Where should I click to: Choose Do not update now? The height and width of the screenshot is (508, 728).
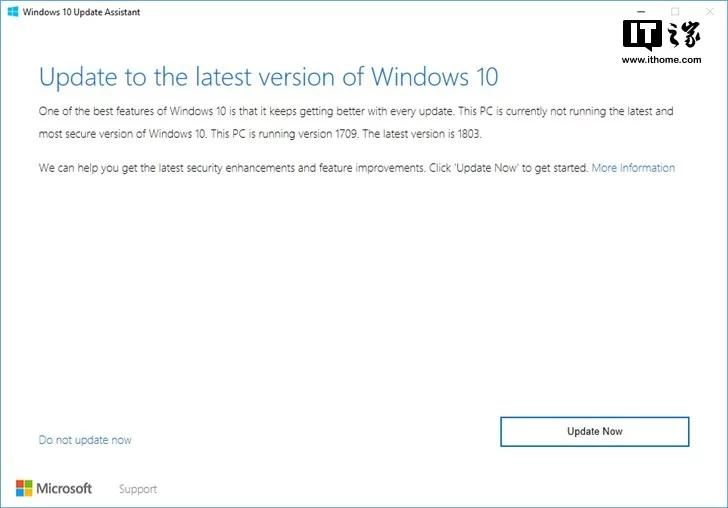[85, 440]
